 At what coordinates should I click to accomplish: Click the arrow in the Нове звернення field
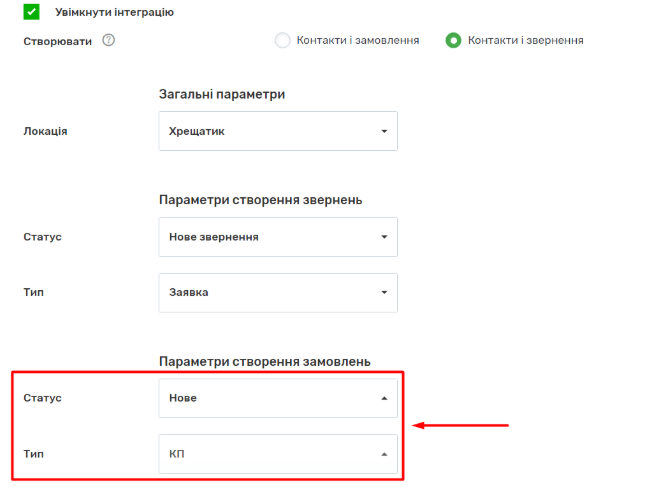[x=384, y=237]
